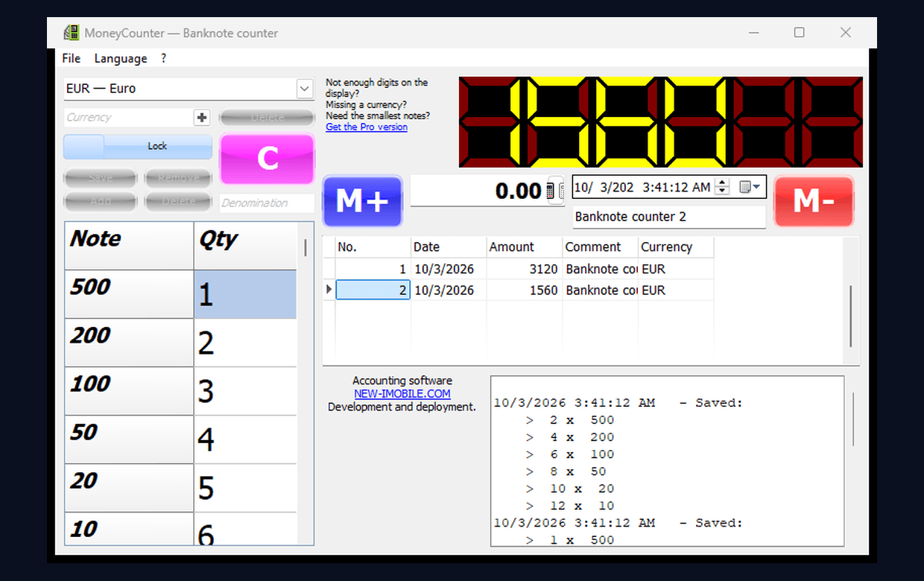Select the 100 note row
Screen dimensions: 924x581
coord(129,391)
